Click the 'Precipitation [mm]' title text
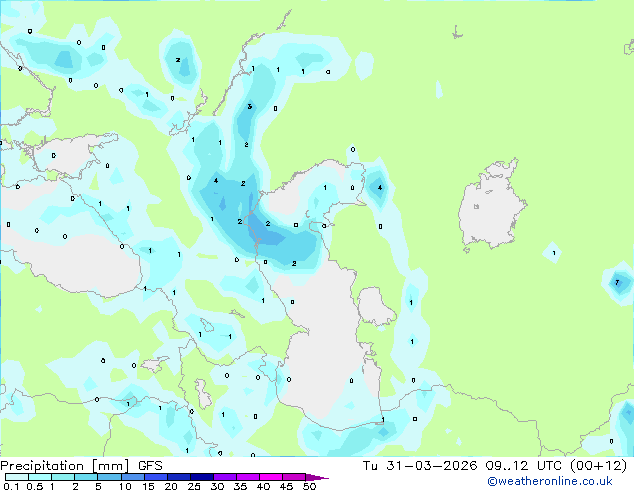Image resolution: width=634 pixels, height=490 pixels. (65, 466)
